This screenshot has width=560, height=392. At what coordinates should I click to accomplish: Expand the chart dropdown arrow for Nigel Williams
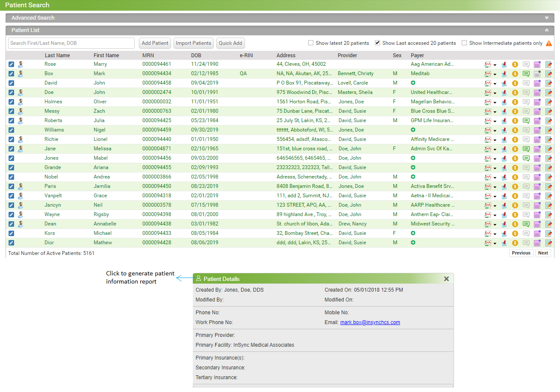tap(495, 130)
